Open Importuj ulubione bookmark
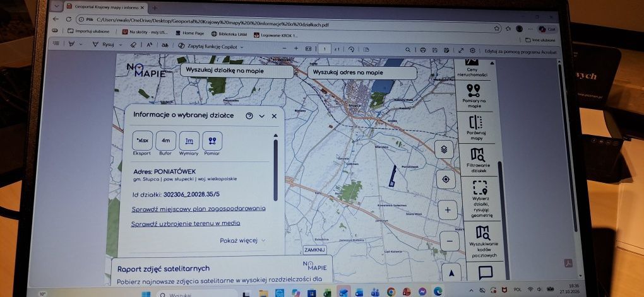The width and height of the screenshot is (644, 297). coord(89,31)
